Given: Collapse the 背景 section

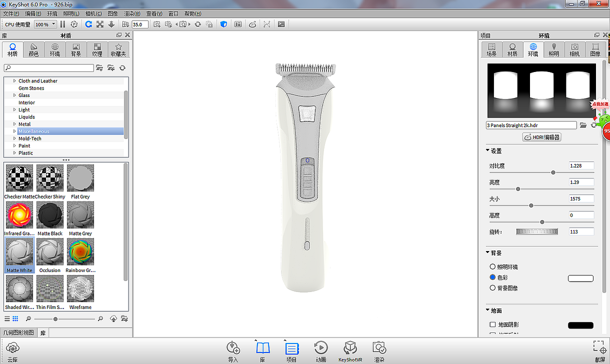Looking at the screenshot, I should 487,253.
